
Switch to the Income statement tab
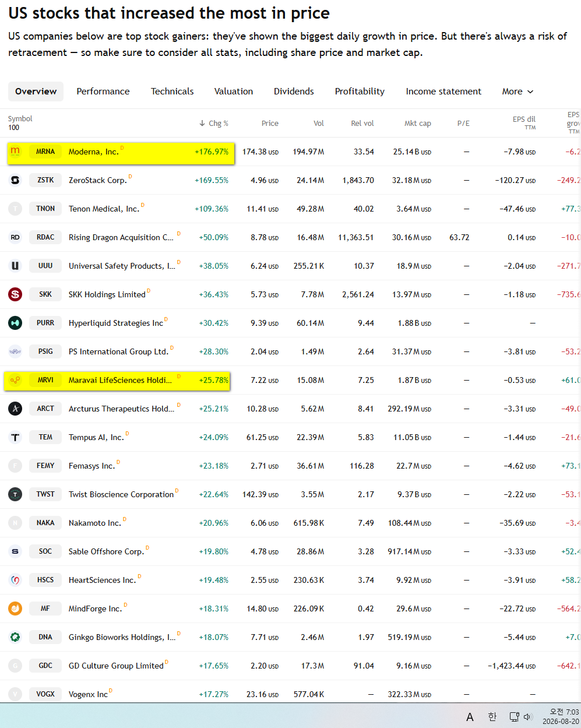click(x=443, y=92)
